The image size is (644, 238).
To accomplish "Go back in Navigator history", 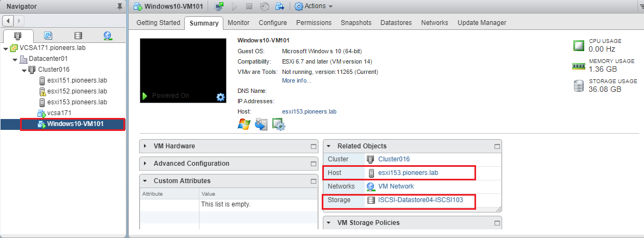I will 8,20.
